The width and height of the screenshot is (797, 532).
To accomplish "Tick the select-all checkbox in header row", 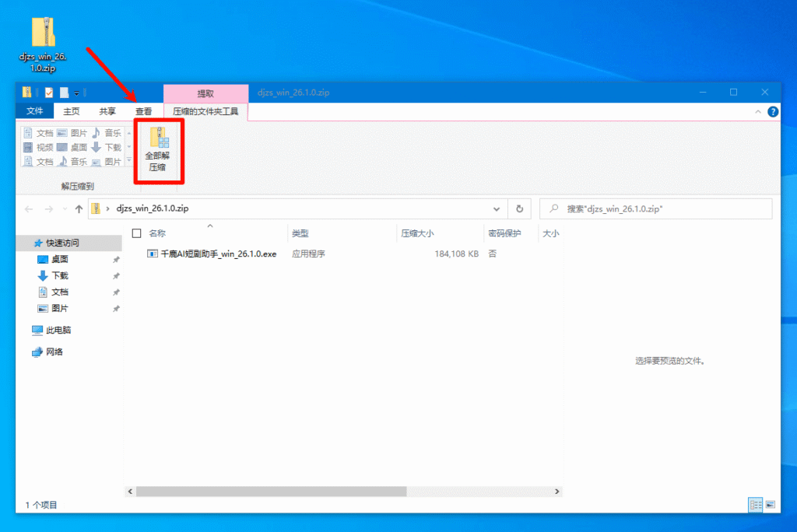I will 137,233.
